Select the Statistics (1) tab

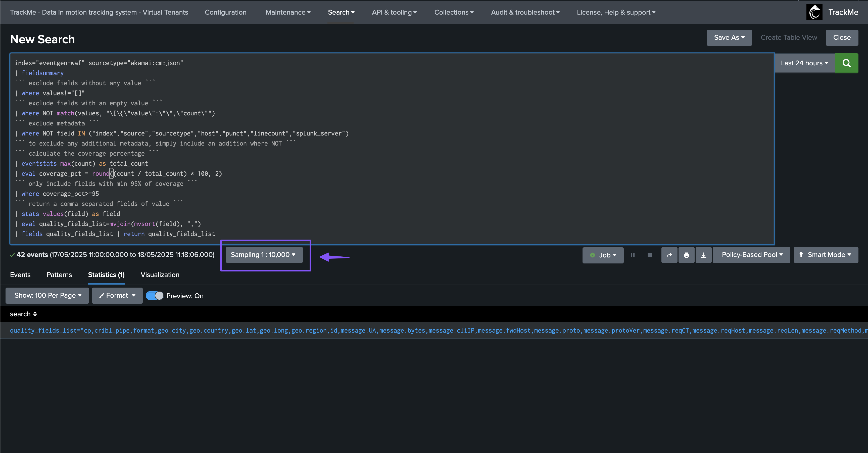(x=106, y=275)
